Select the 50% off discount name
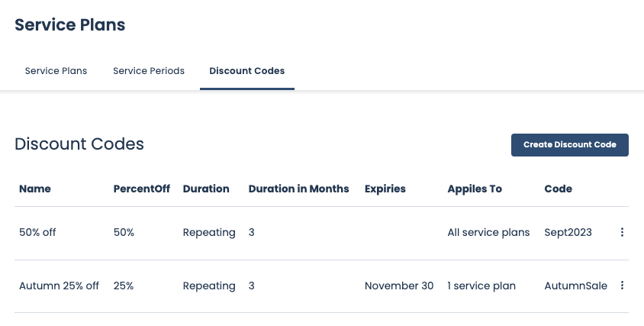Viewport: 644px width, 326px height. (x=37, y=232)
